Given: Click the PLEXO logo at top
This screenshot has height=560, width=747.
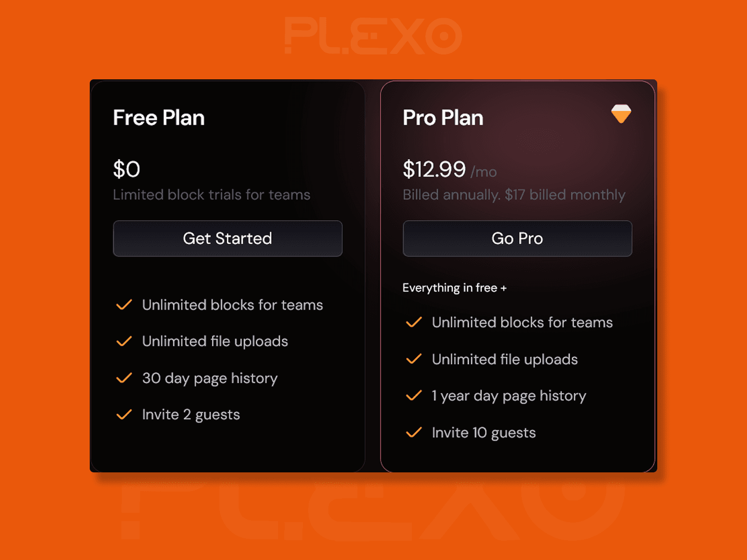Looking at the screenshot, I should 373,36.
